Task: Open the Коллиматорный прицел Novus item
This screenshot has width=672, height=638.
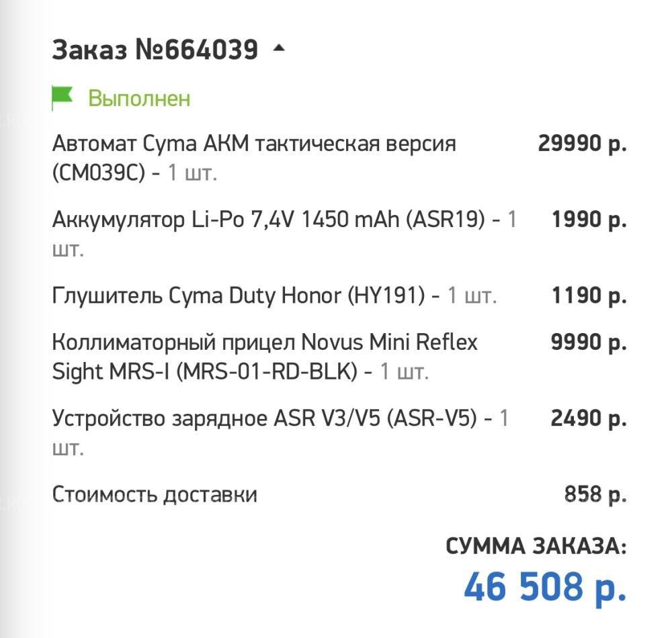Action: coord(265,343)
